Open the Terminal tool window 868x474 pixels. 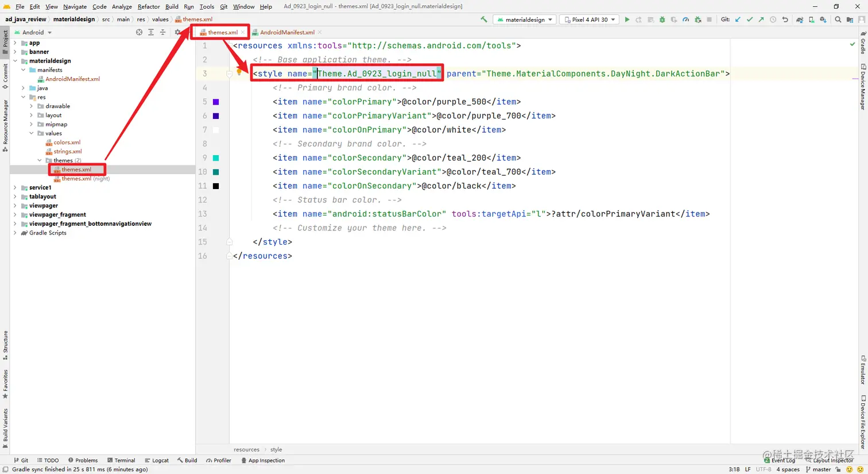(x=121, y=460)
